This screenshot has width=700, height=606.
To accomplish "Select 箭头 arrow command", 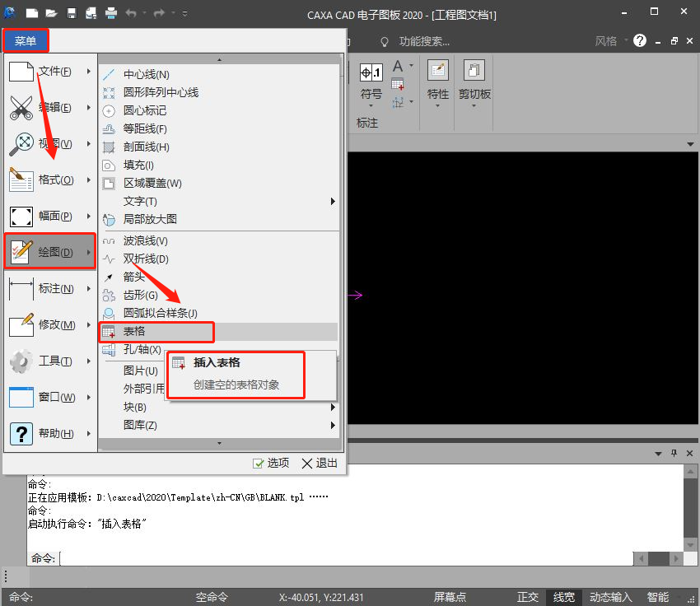I will (219, 277).
